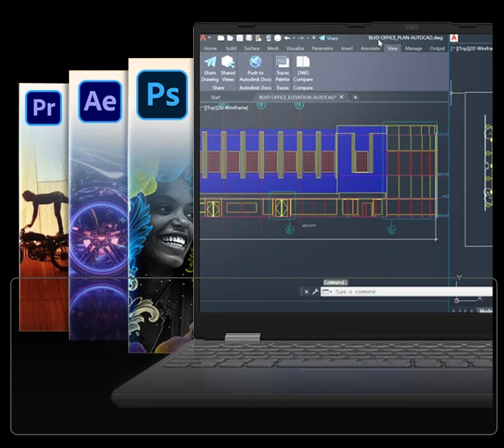Click the Plot printer icon
Image resolution: width=504 pixels, height=448 pixels.
[278, 38]
